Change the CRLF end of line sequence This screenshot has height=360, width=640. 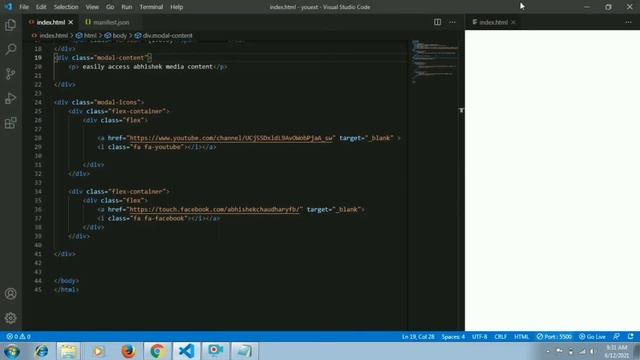click(x=500, y=337)
